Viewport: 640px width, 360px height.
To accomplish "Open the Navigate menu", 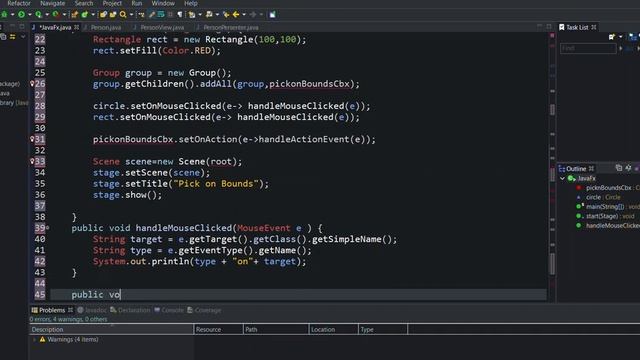I will coord(53,3).
